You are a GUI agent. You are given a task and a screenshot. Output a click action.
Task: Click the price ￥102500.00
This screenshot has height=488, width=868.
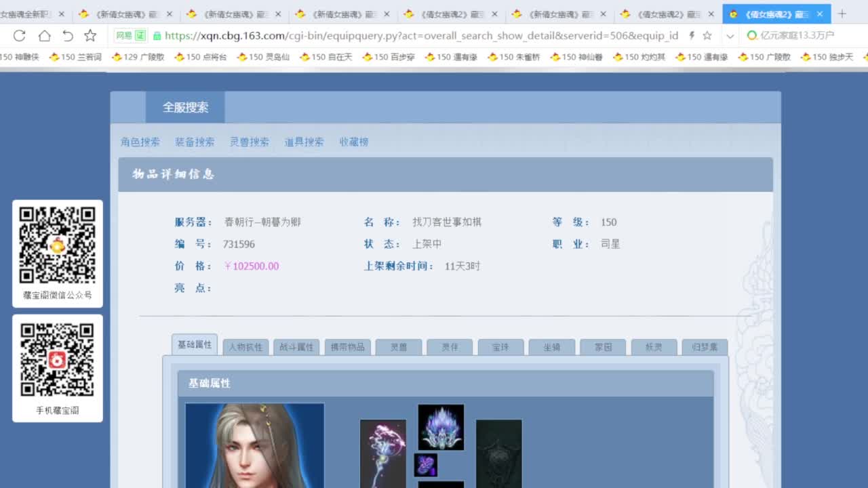[252, 266]
